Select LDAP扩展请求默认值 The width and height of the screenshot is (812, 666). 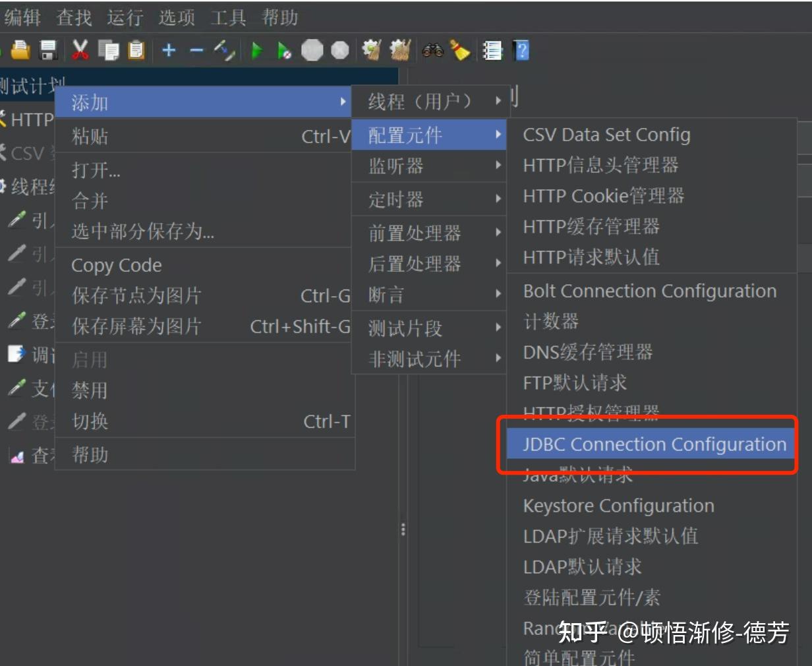[652, 536]
